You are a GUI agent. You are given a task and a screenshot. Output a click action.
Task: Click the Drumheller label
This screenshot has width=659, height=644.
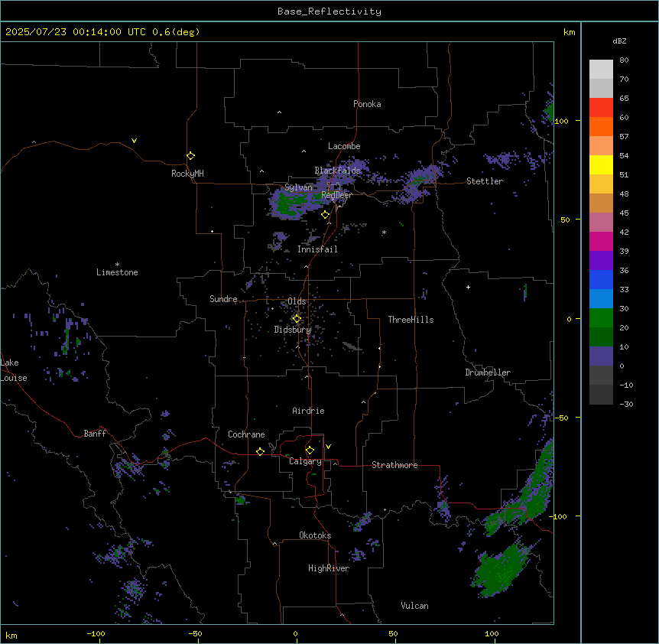(488, 372)
